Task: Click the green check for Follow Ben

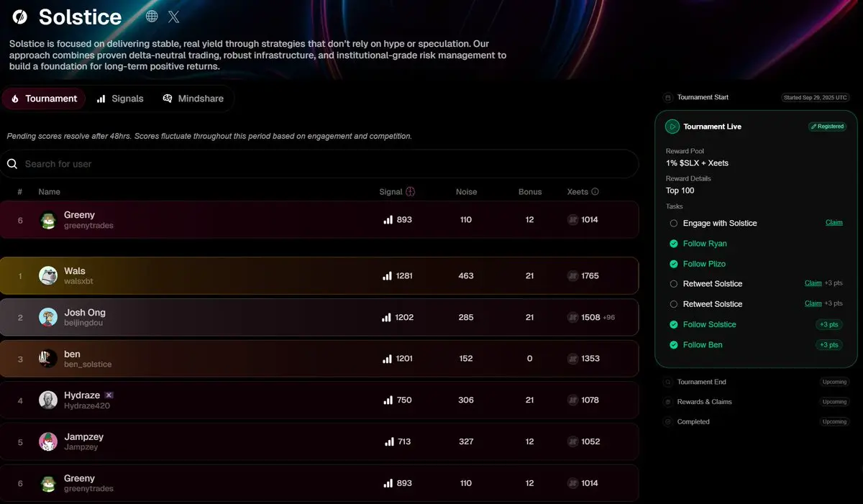Action: 674,345
